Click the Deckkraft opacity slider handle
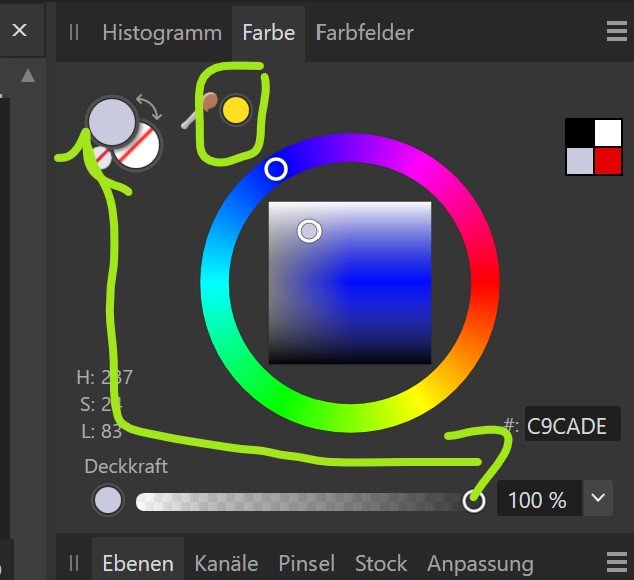634x580 pixels. (x=473, y=501)
